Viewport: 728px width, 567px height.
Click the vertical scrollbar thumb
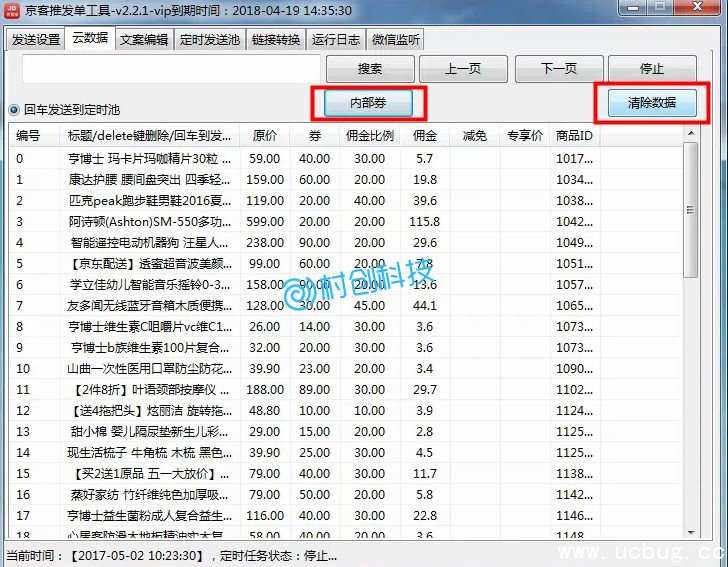point(691,210)
